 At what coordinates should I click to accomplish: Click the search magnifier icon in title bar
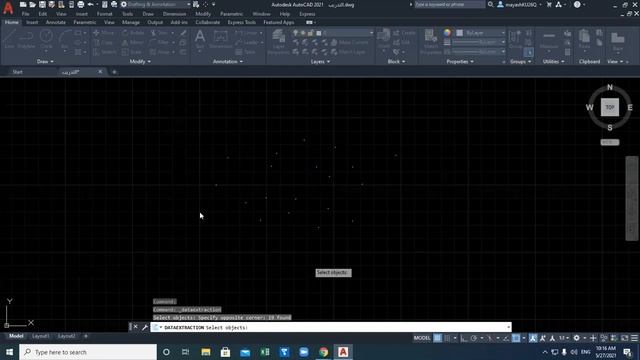(490, 4)
